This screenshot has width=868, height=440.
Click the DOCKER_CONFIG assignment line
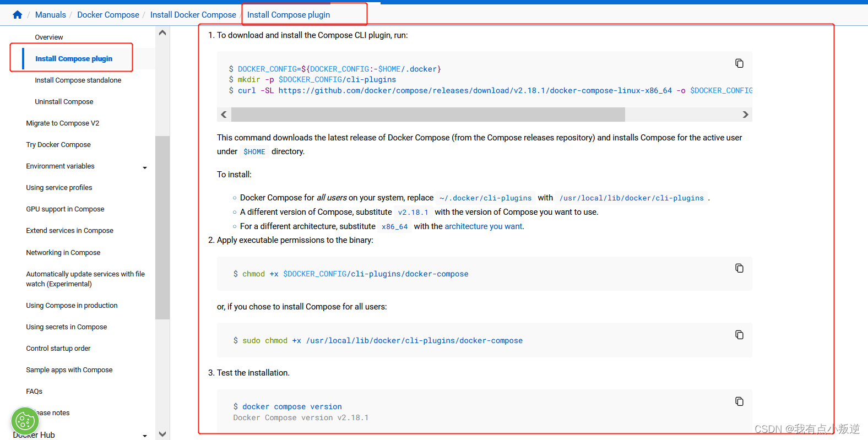click(x=339, y=69)
